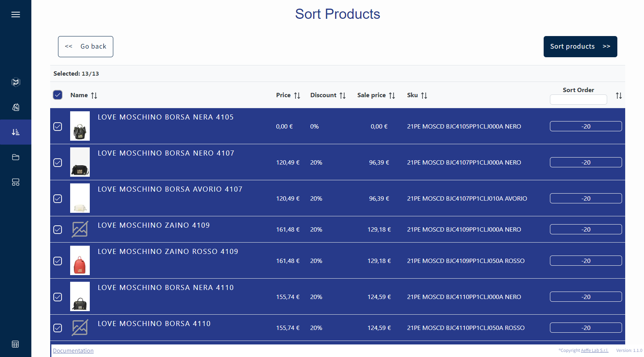
Task: Click the header Sort Order input field
Action: pos(578,100)
